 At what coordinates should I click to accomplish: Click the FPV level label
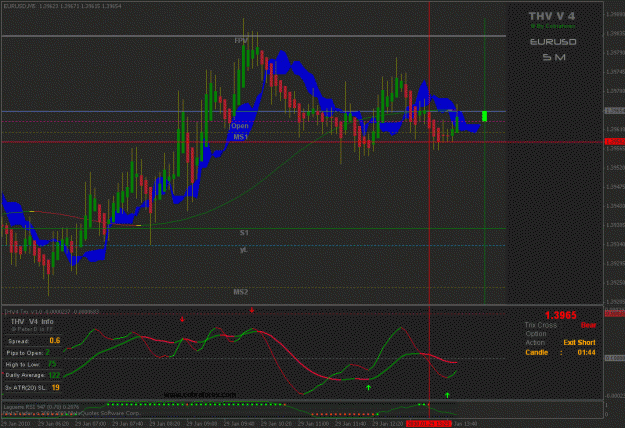241,41
